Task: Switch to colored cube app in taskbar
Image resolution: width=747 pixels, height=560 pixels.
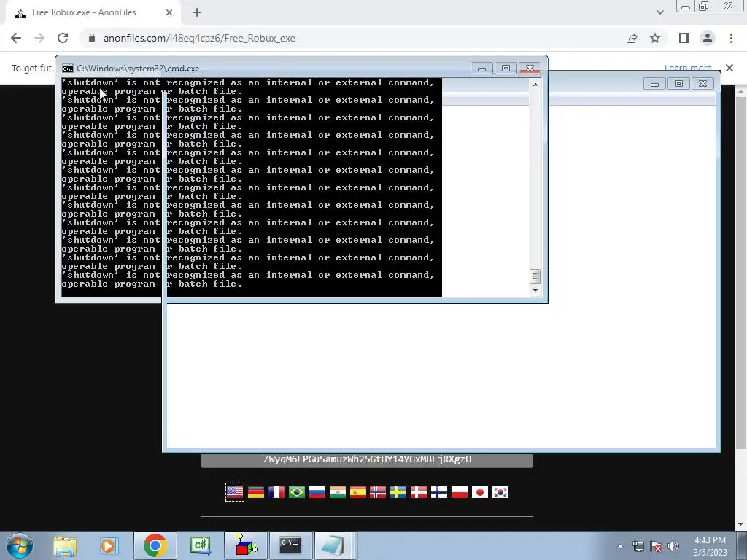Action: (x=246, y=545)
